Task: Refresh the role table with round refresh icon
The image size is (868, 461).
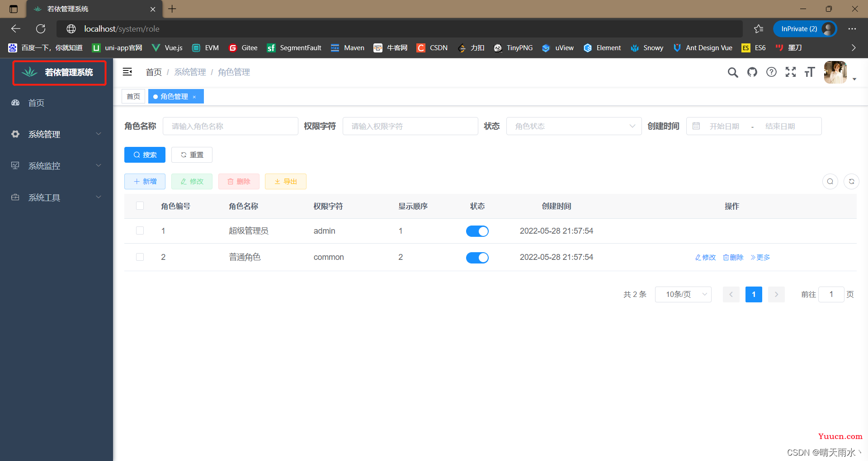Action: [x=851, y=182]
